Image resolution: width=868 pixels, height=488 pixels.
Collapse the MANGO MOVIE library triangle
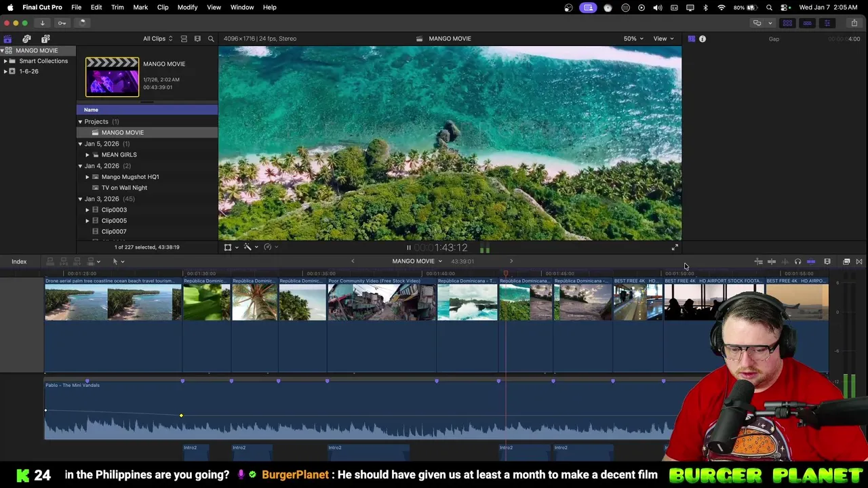coord(3,51)
